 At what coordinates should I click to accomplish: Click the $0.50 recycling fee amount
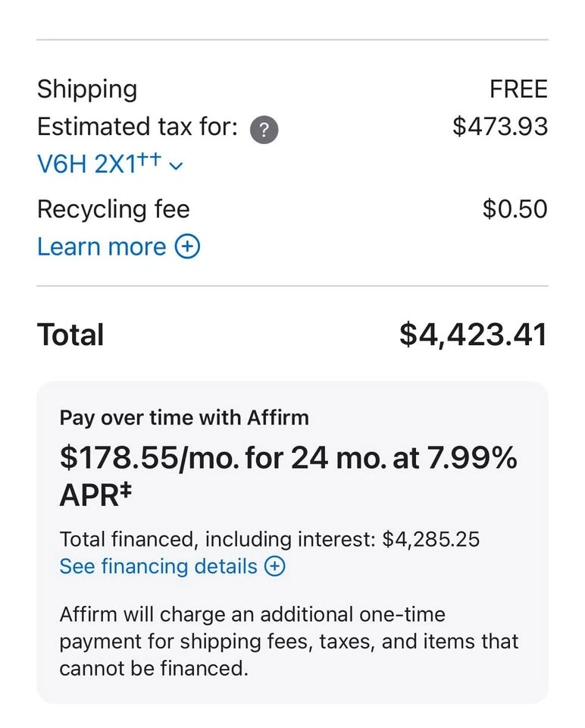(515, 209)
